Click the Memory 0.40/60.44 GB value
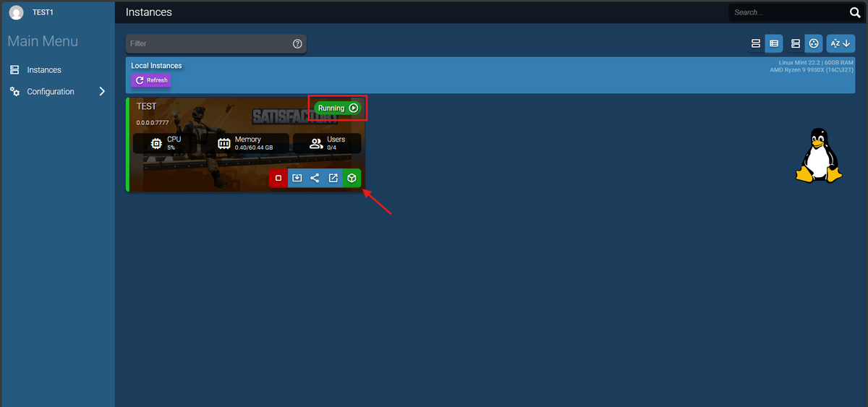Viewport: 868px width, 407px height. pos(254,147)
